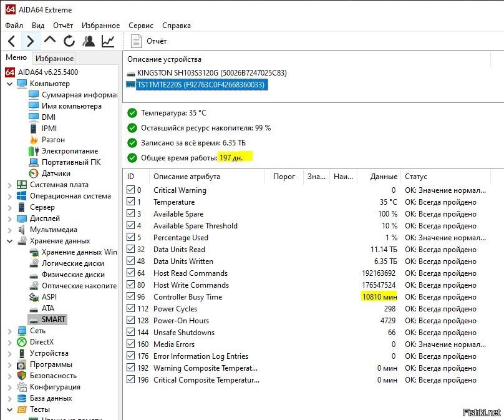
Task: Expand the Системная плата tree node
Action: point(9,185)
